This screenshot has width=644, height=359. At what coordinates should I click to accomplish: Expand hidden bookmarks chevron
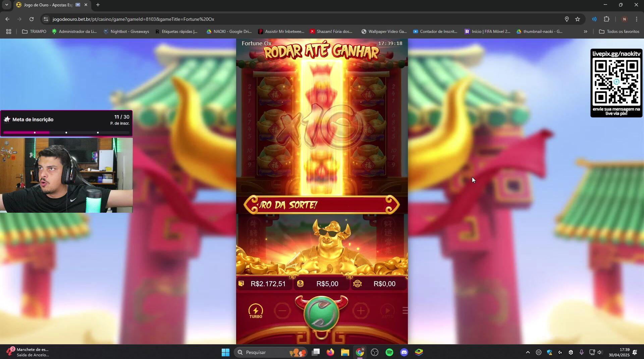point(586,32)
